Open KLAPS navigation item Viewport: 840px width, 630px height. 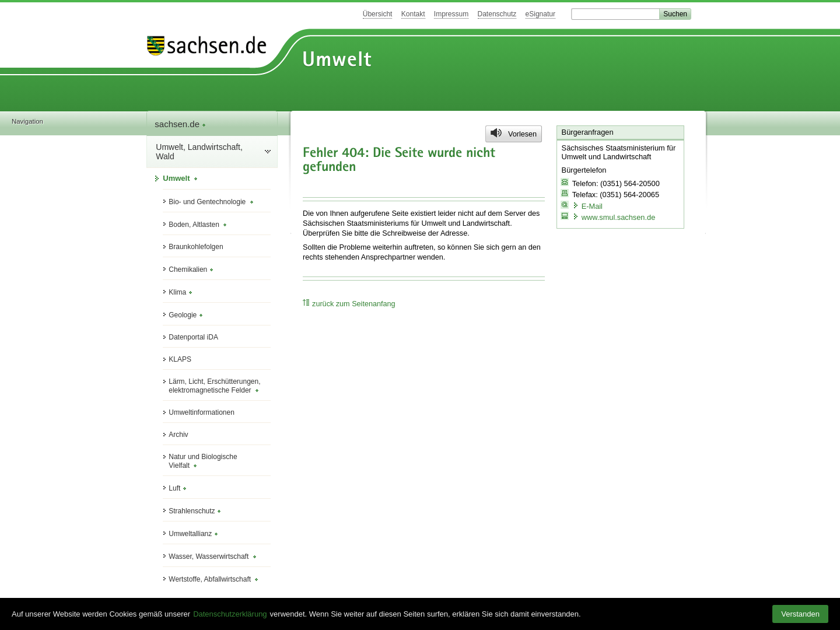pos(180,359)
